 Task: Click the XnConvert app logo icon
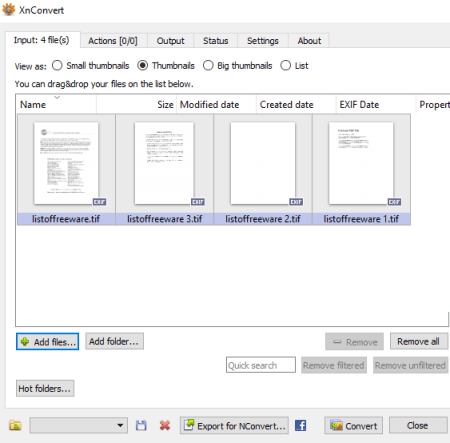(8, 9)
